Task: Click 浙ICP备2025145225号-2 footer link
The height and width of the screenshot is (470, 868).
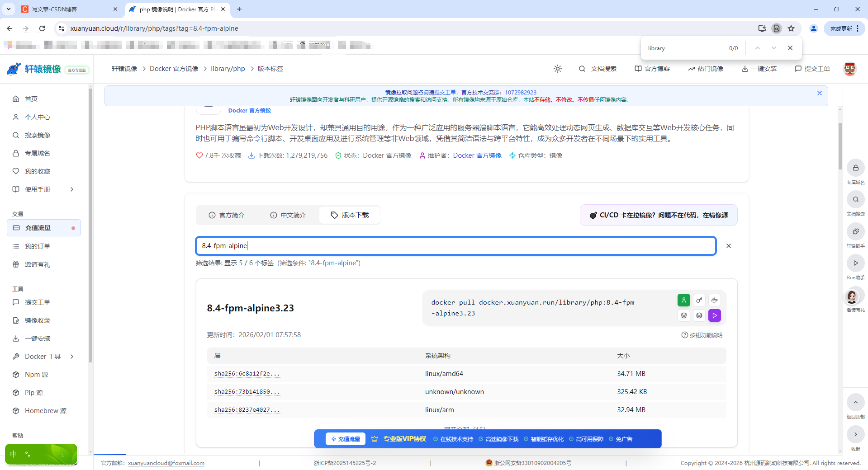Action: [345, 463]
